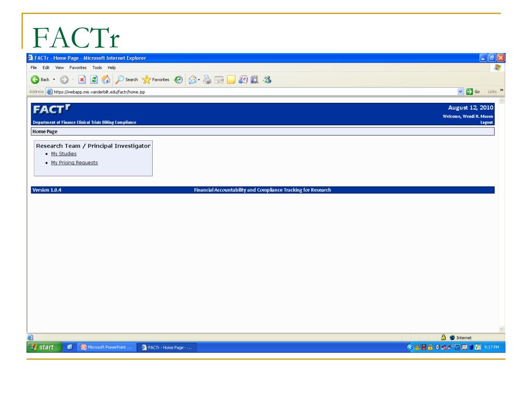Click the page scrollbar down arrow
532x399 pixels.
501,329
